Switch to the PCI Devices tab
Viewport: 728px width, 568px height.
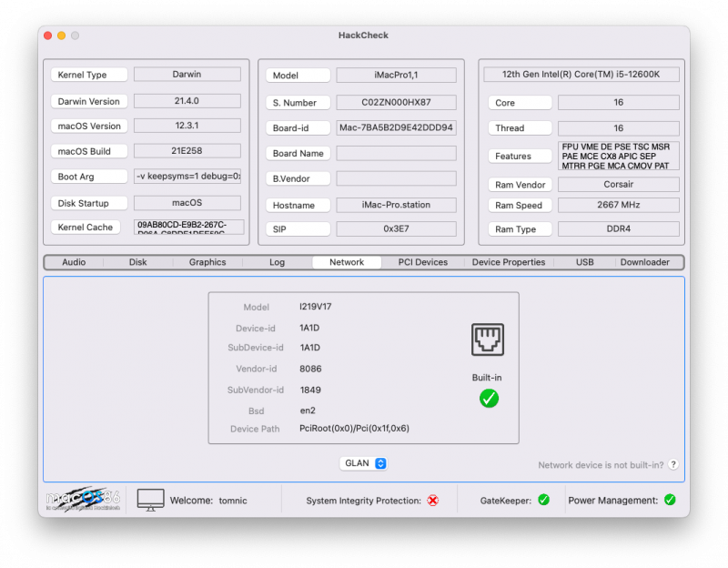click(423, 262)
